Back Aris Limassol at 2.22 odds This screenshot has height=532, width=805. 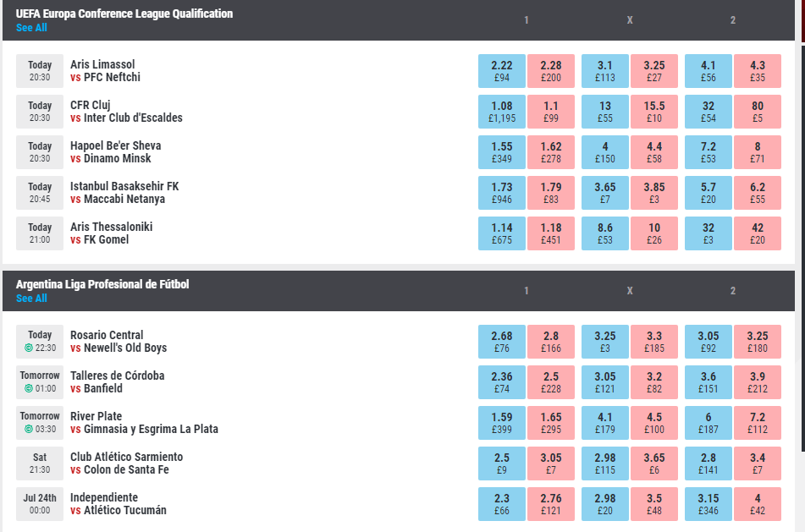point(502,71)
